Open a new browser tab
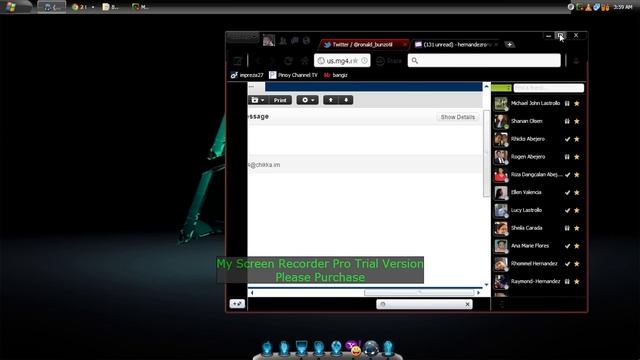 (509, 44)
